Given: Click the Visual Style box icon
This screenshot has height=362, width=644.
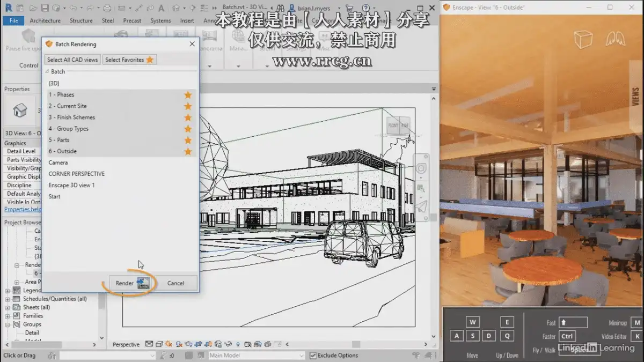Looking at the screenshot, I should (x=159, y=345).
